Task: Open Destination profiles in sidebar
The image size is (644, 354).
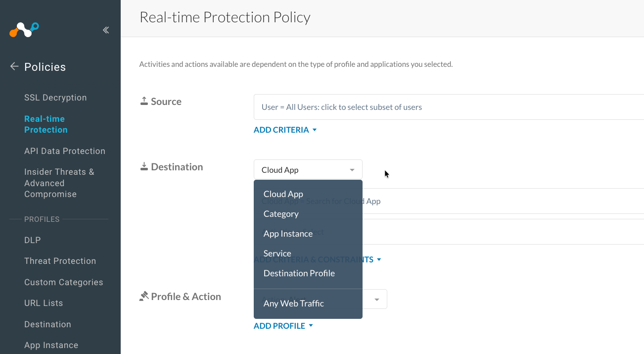Action: tap(47, 324)
